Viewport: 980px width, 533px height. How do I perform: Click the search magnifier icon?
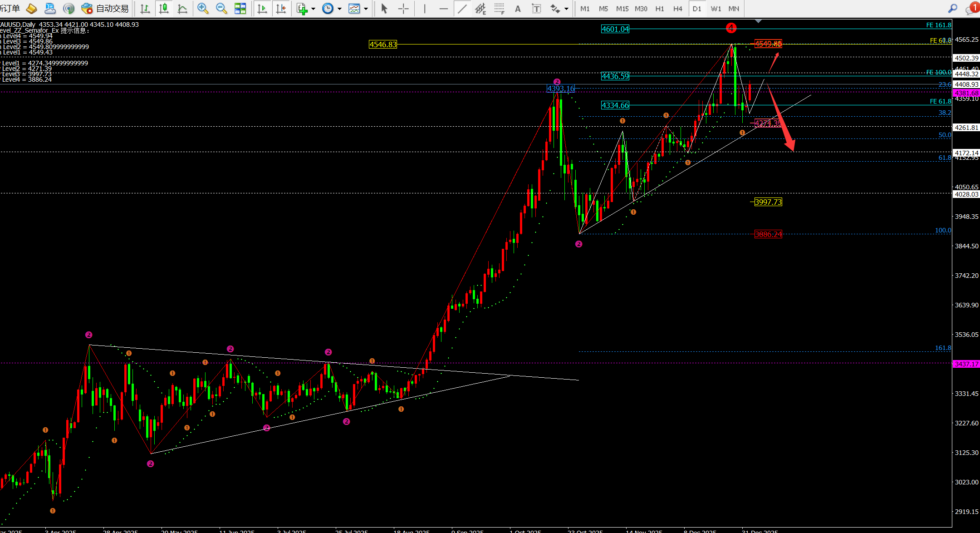[952, 9]
